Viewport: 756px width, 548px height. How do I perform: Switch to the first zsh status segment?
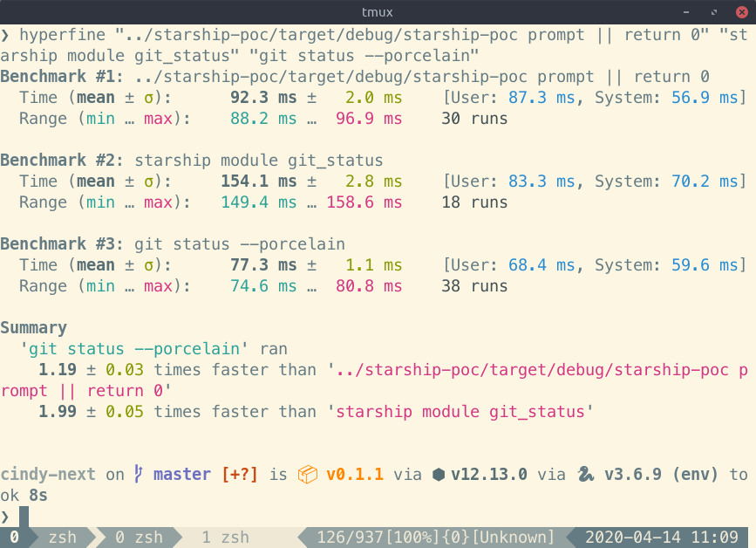pos(63,538)
